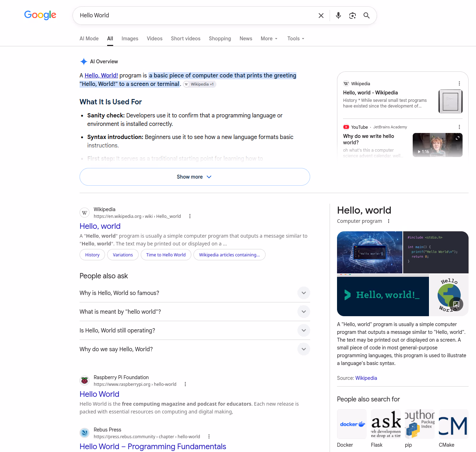Open 'Hello World – Programming Fundamentals' link
The width and height of the screenshot is (476, 452).
[153, 447]
